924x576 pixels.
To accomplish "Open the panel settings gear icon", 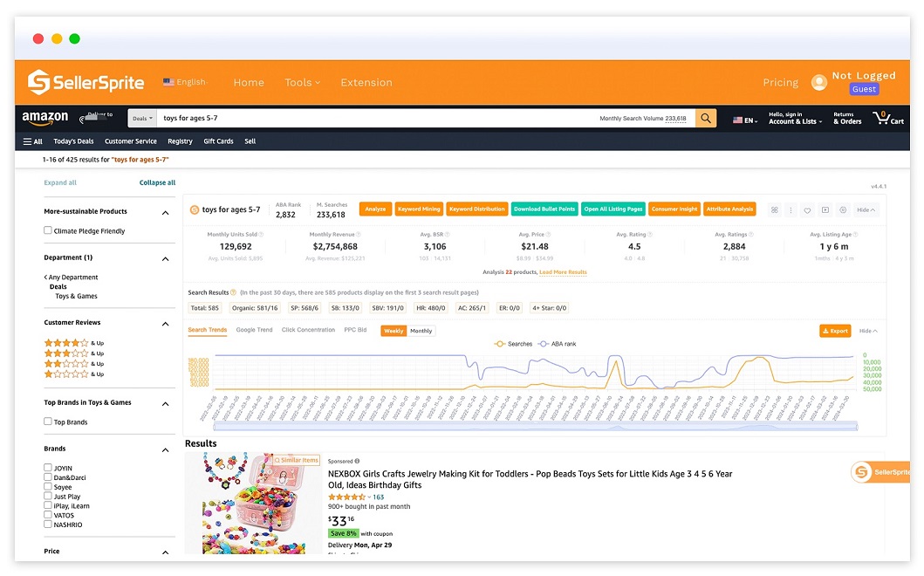I will (843, 209).
